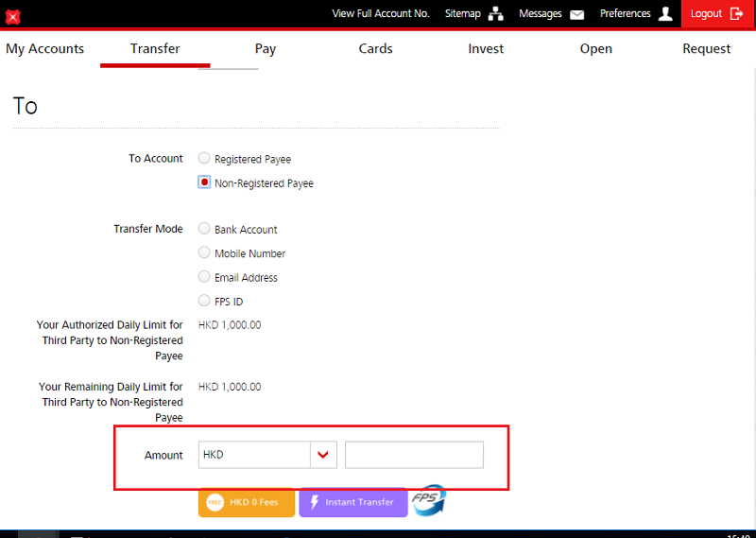756x538 pixels.
Task: Choose Bank Account transfer mode
Action: [204, 229]
